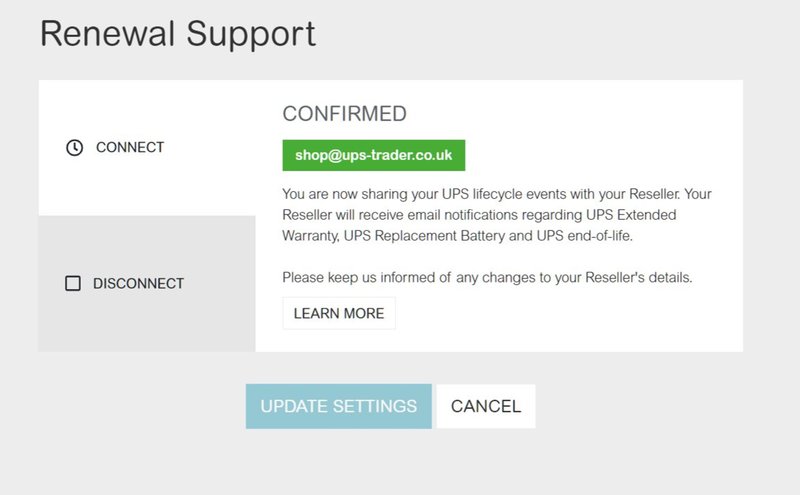Click the clock icon beside CONNECT
The width and height of the screenshot is (800, 495).
coord(74,147)
